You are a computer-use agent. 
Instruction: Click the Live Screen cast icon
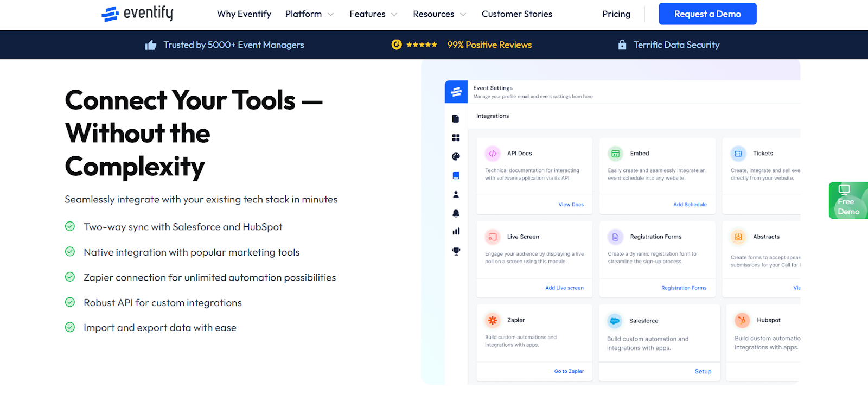(493, 237)
